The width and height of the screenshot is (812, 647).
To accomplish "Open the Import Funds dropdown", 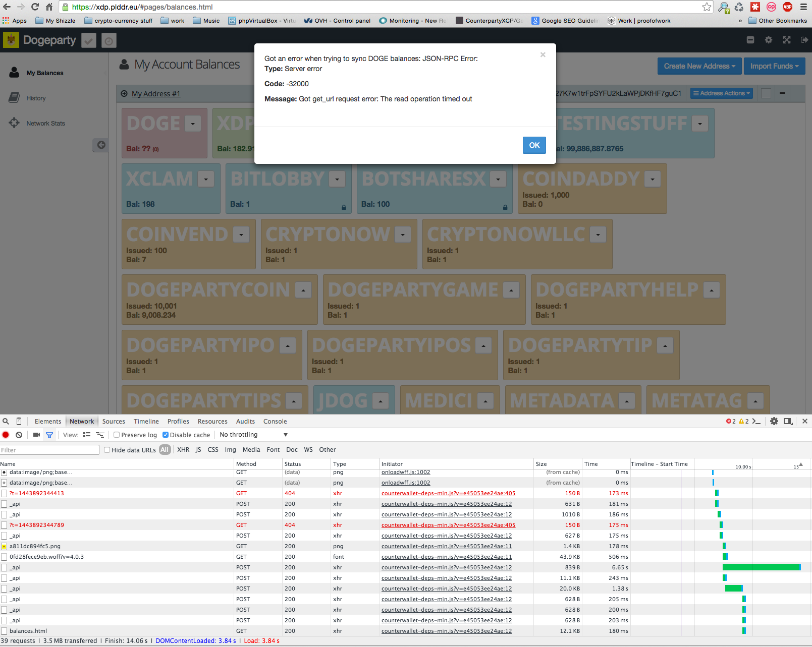I will [775, 66].
